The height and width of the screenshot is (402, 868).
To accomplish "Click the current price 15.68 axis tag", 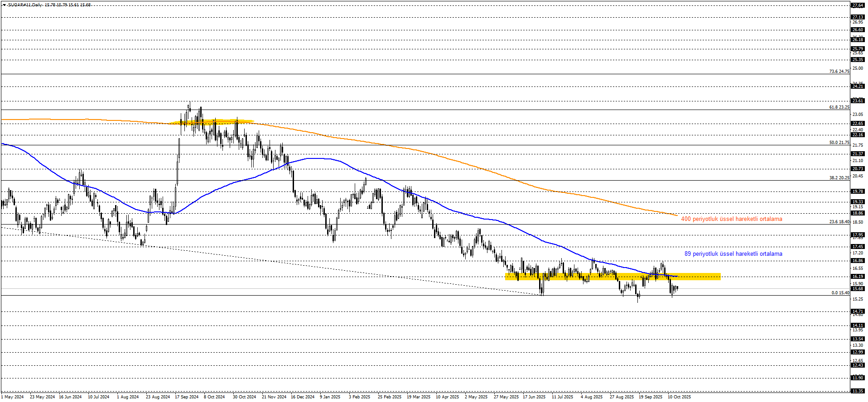I will 857,289.
